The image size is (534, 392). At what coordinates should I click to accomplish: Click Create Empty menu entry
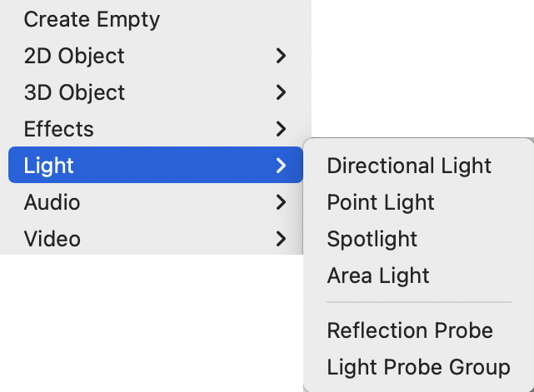[92, 19]
